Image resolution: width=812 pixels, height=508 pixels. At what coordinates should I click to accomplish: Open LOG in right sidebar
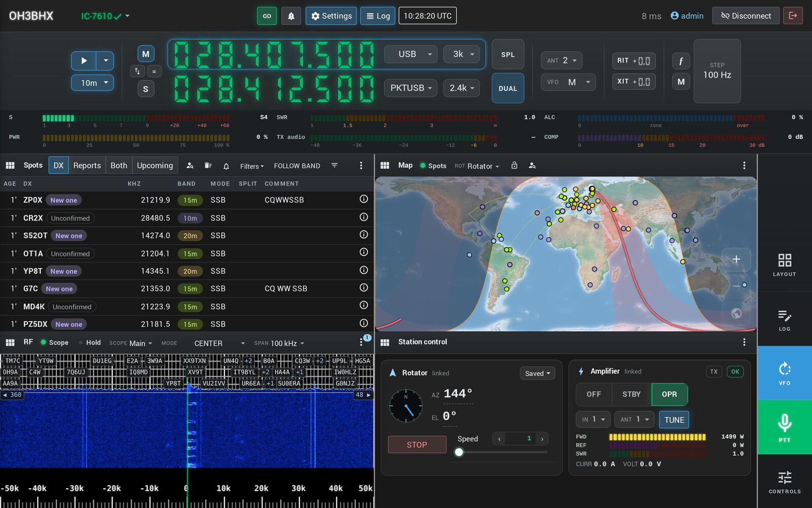785,320
